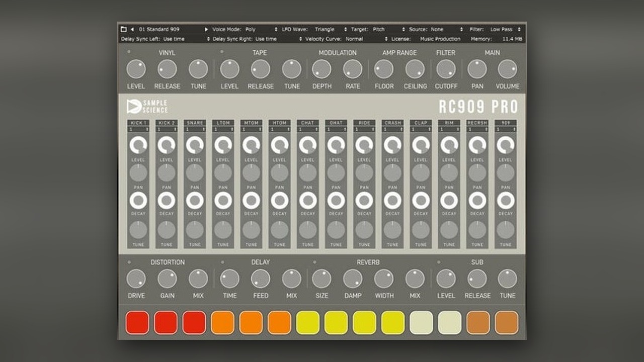Screen dimensions: 644x362
Task: Click the DISTORTION GAIN knob
Action: coord(167,279)
